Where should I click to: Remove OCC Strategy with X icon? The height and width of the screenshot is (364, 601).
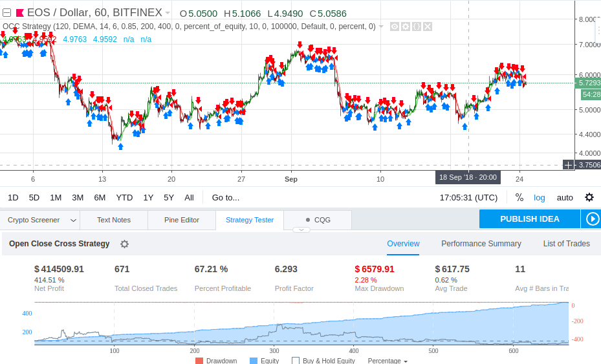pyautogui.click(x=428, y=27)
